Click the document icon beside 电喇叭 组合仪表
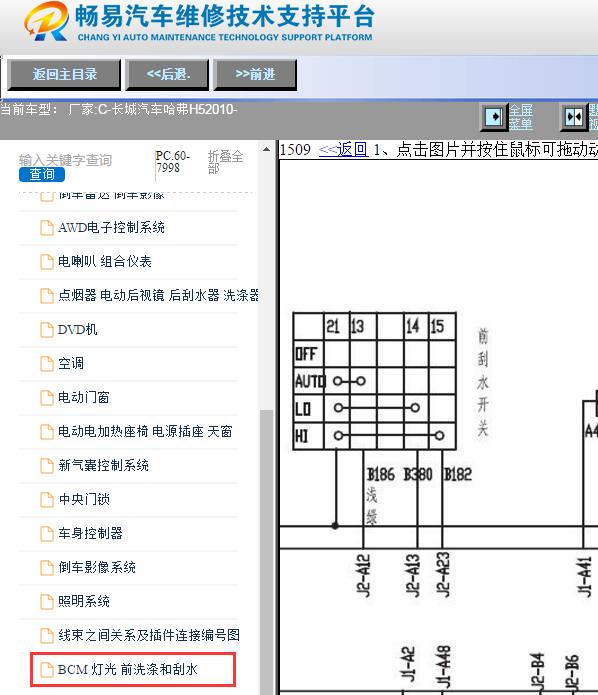The height and width of the screenshot is (695, 598). coord(47,262)
